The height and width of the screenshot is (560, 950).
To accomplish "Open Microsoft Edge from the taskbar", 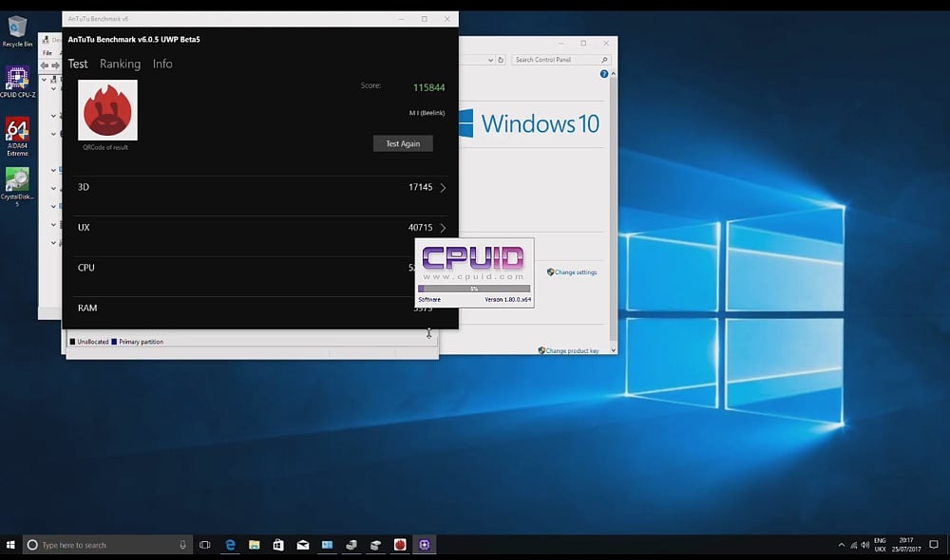I will 230,545.
